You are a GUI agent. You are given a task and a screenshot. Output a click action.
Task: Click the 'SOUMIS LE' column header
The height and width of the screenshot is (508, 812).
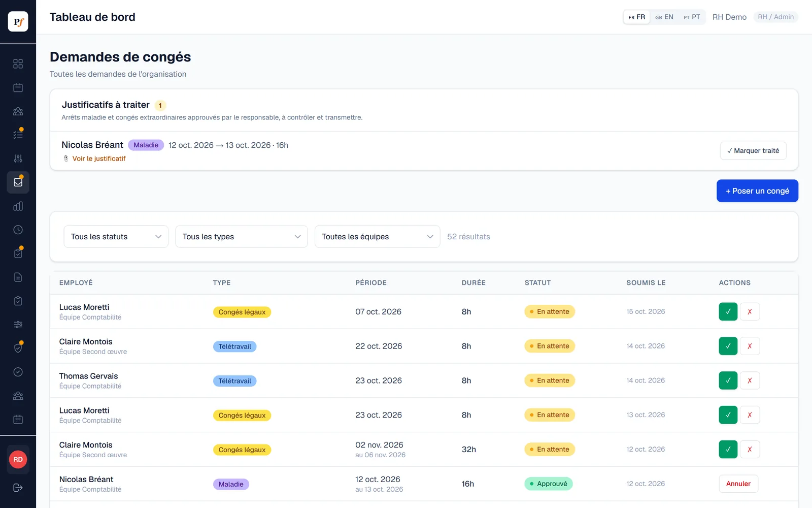(x=646, y=283)
